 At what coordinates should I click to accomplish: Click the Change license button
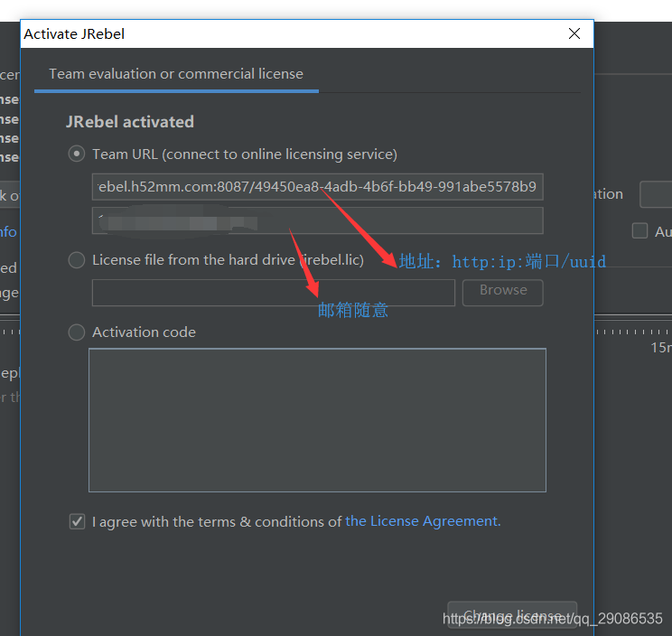(x=512, y=615)
